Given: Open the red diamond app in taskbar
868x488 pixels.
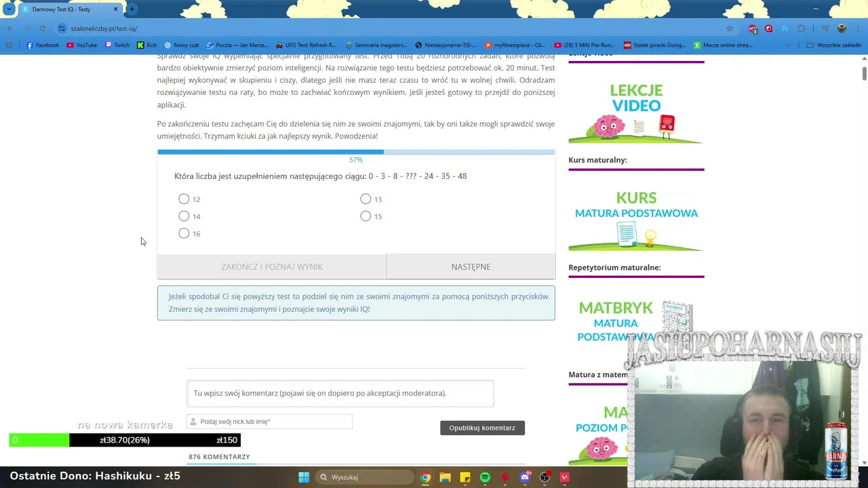Looking at the screenshot, I should click(505, 477).
